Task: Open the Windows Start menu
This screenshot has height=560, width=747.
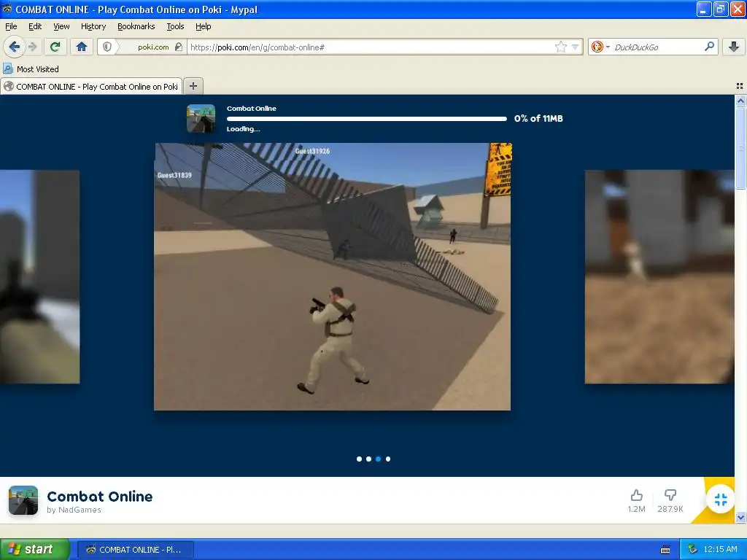Action: point(34,549)
